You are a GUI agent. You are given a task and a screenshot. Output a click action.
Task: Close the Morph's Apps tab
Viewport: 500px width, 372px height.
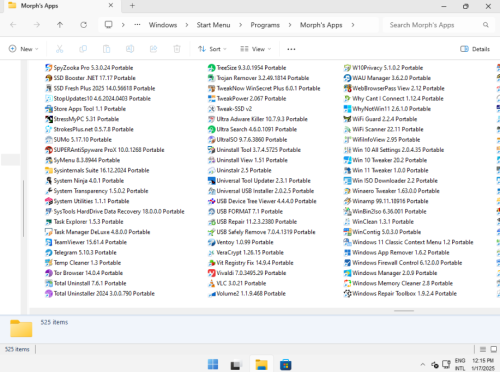[x=111, y=6]
